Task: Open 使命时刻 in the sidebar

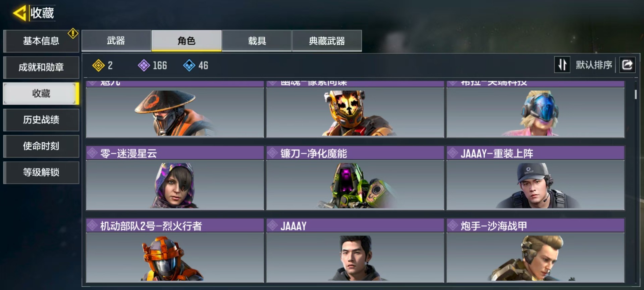Action: point(41,146)
